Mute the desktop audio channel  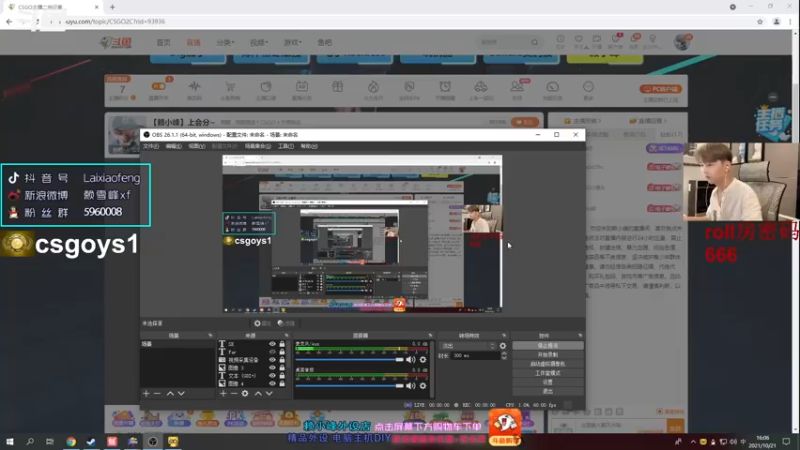point(411,386)
